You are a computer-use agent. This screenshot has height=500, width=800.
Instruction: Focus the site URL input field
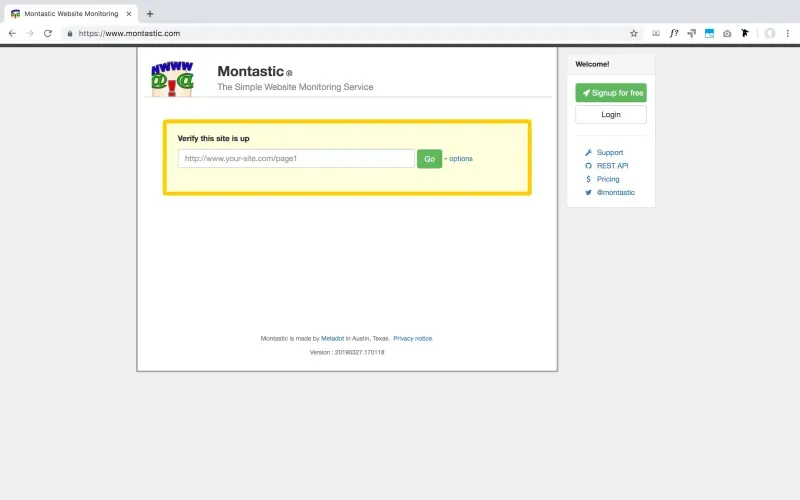pyautogui.click(x=296, y=158)
